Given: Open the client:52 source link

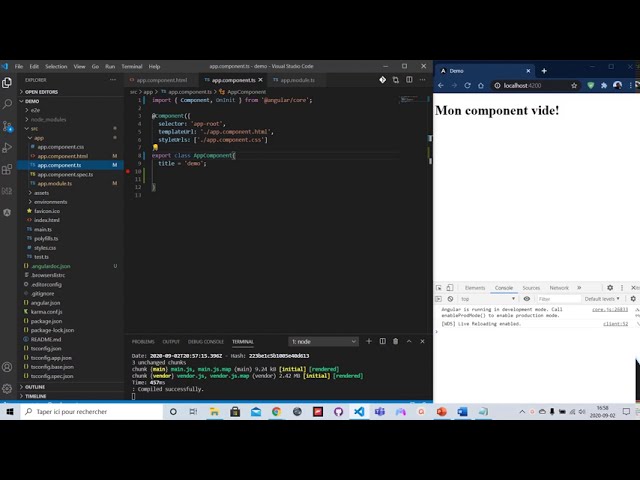Looking at the screenshot, I should [x=616, y=324].
